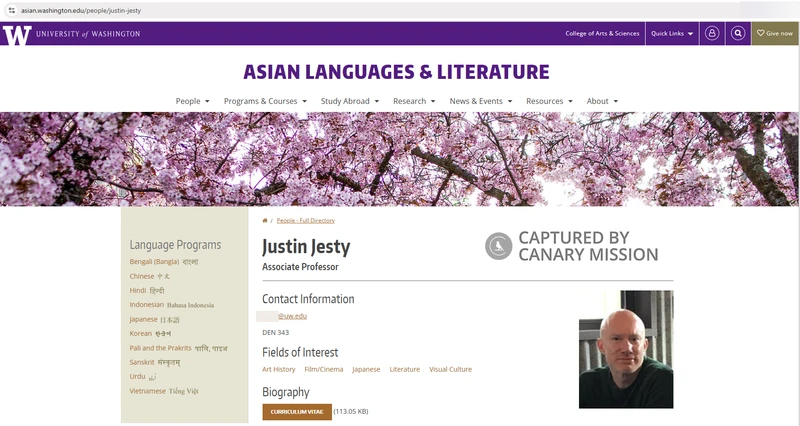This screenshot has width=800, height=426.
Task: Select the Art History interest link
Action: [279, 369]
